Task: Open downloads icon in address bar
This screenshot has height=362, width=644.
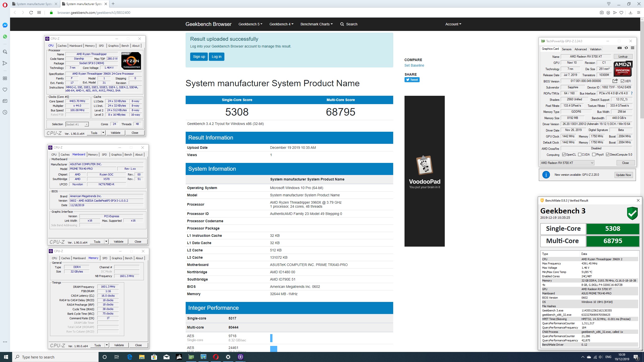Action: [630, 13]
